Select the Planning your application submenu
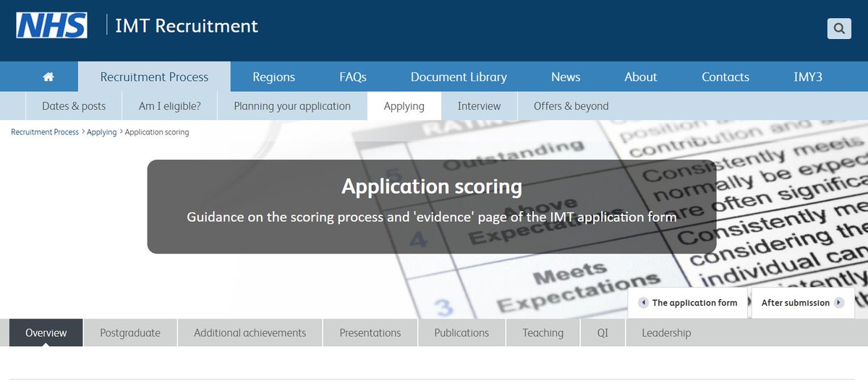 (x=292, y=106)
